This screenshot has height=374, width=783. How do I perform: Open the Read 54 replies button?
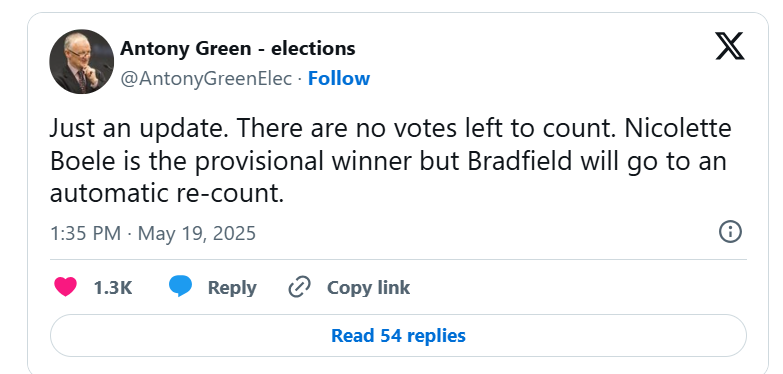click(398, 336)
